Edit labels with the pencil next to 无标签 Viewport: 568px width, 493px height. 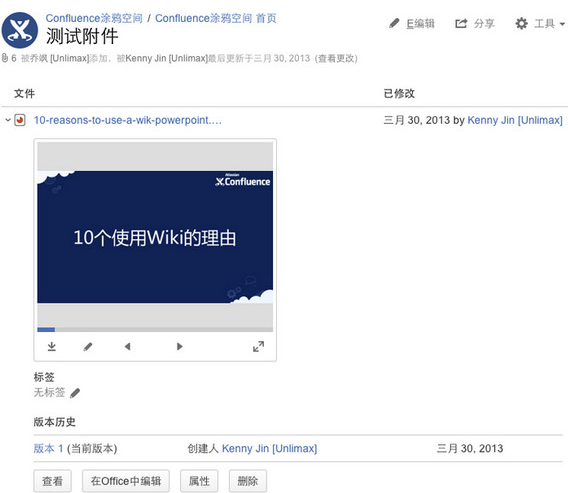tap(75, 393)
